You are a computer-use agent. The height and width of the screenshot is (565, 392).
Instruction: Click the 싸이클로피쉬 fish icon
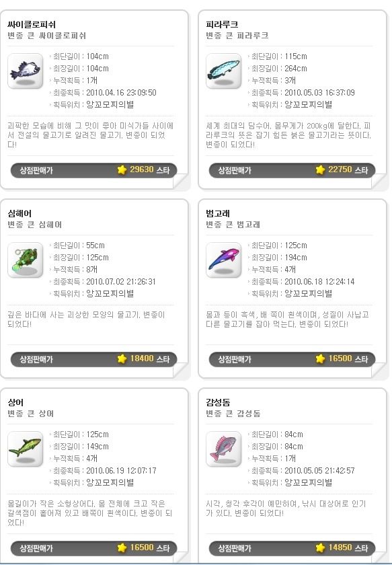(x=26, y=71)
